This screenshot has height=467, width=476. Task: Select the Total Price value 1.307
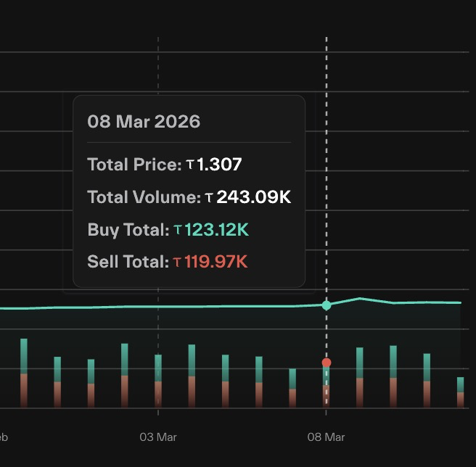tap(219, 164)
